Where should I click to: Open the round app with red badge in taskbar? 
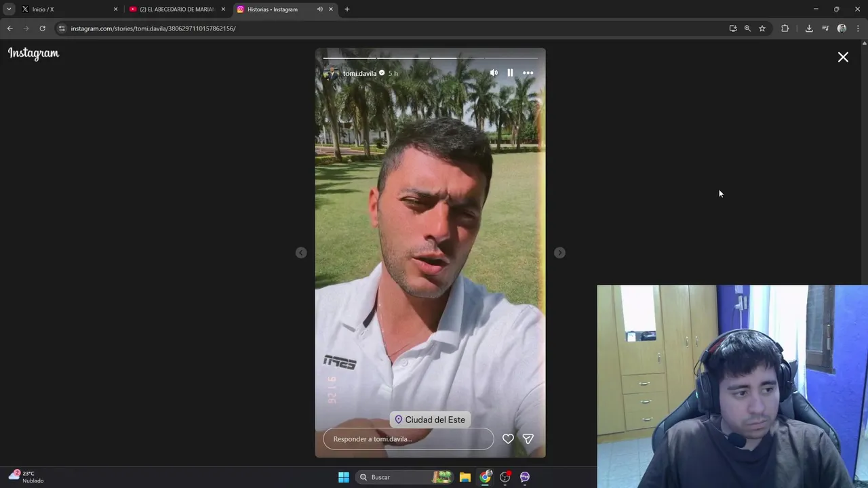(505, 477)
